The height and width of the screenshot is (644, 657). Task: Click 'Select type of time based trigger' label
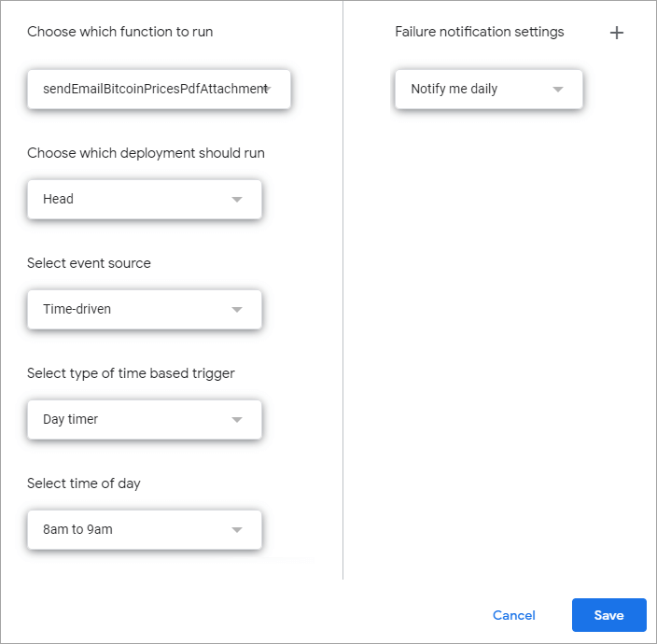click(131, 373)
